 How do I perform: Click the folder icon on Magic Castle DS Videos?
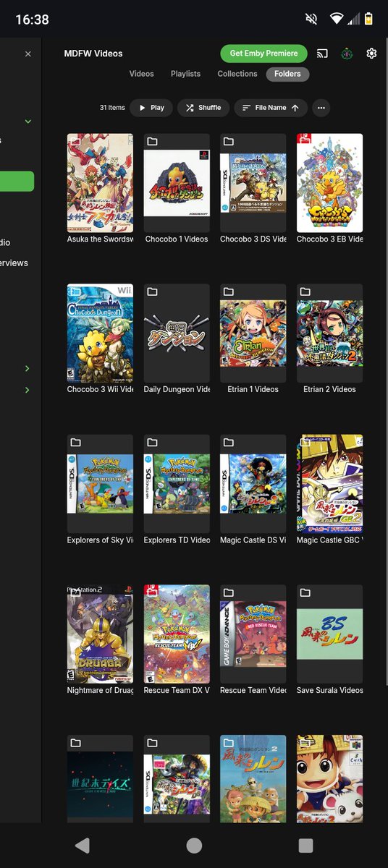coord(228,442)
